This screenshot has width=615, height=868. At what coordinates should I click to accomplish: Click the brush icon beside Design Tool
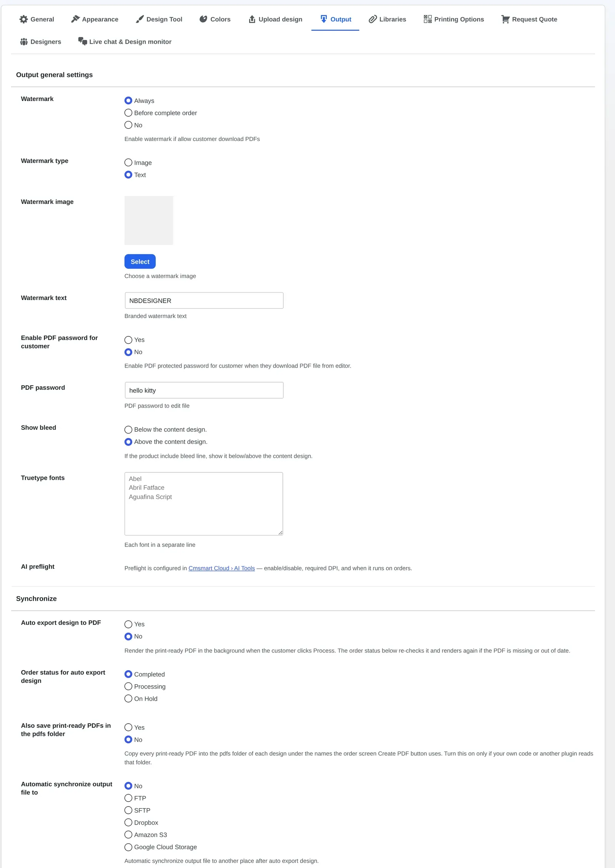pyautogui.click(x=140, y=19)
